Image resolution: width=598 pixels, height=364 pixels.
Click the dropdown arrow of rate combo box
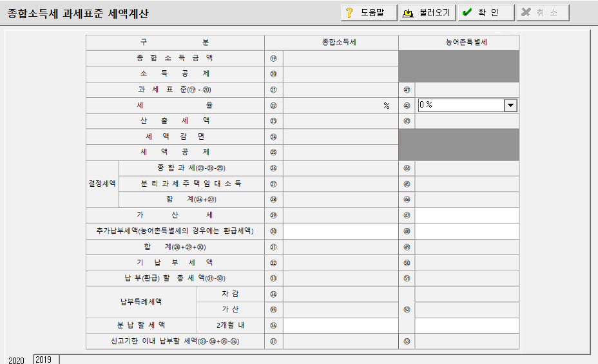pos(510,105)
